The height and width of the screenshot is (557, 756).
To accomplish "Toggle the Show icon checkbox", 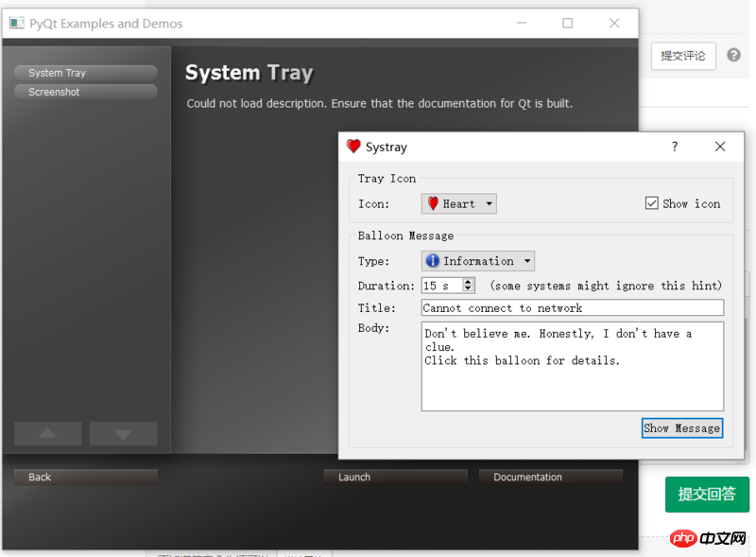I will pyautogui.click(x=652, y=203).
